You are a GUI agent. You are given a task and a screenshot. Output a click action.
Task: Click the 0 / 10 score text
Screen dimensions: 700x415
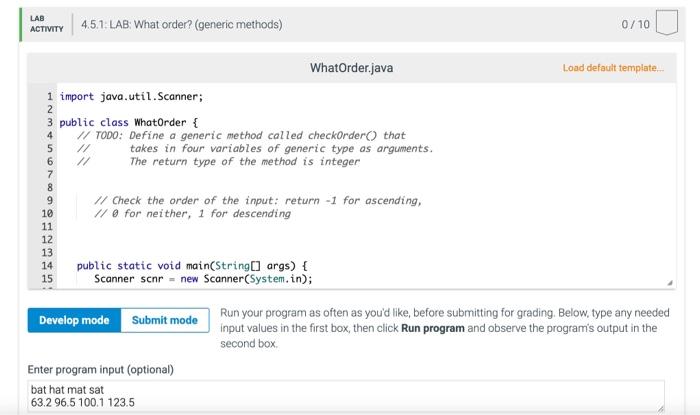(x=635, y=25)
